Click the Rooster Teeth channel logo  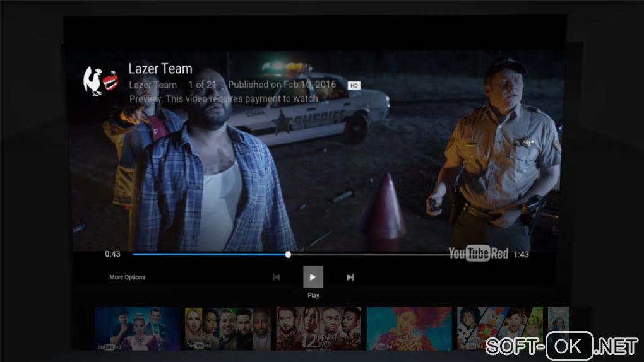pos(100,81)
